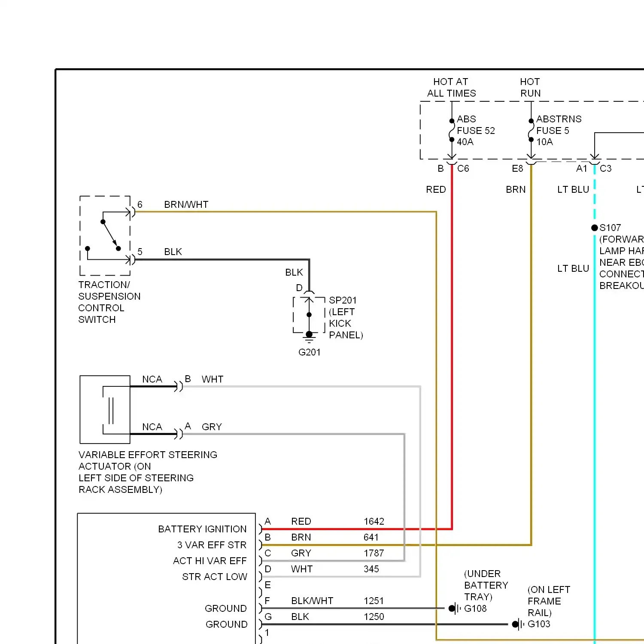The image size is (644, 644).
Task: Select the ABSTRNS FUSE 5 10A label
Action: (x=559, y=131)
